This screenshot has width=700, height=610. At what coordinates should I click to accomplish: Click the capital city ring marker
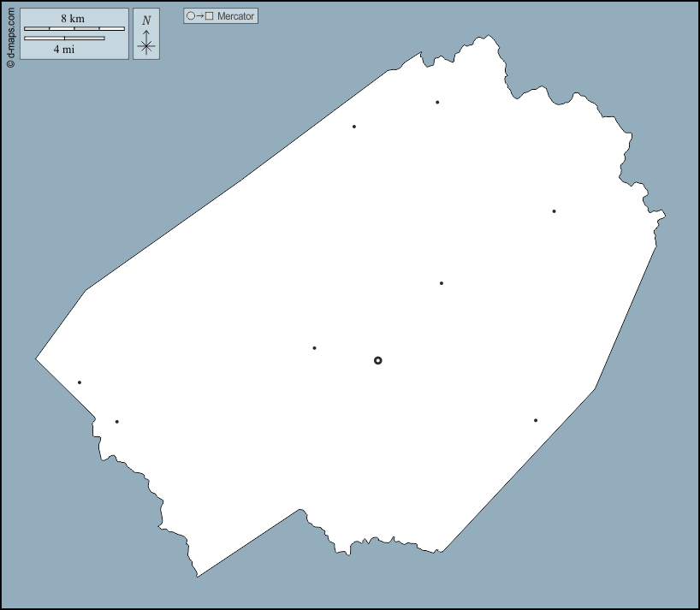(378, 360)
